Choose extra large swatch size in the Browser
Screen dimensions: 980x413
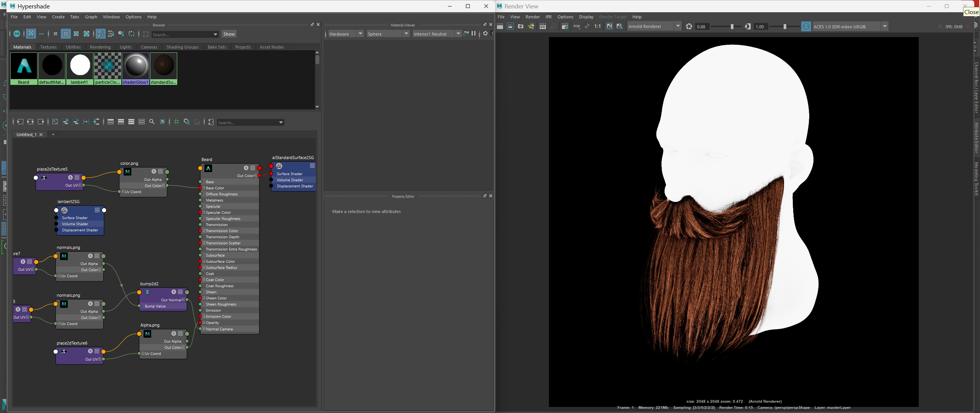pos(87,34)
